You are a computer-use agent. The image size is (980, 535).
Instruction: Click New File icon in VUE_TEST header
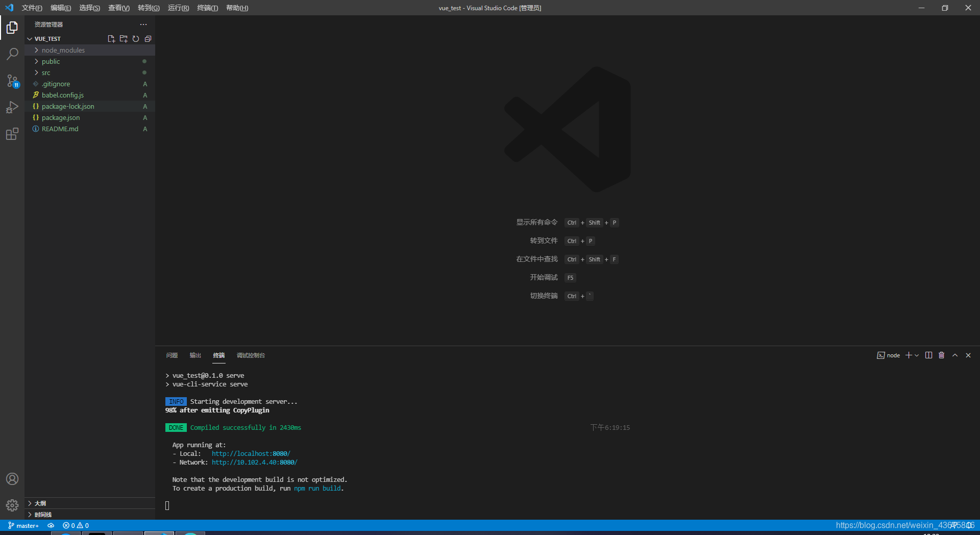(x=111, y=39)
